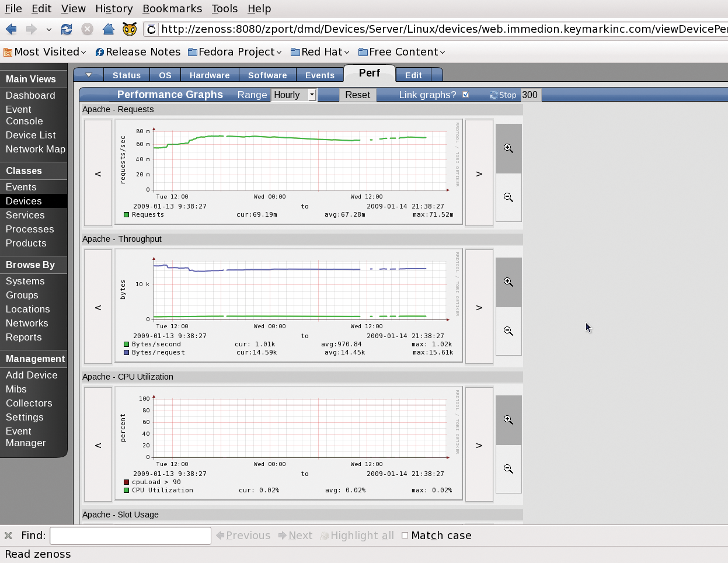The width and height of the screenshot is (728, 563).
Task: Go back using the browser back arrow
Action: click(11, 29)
